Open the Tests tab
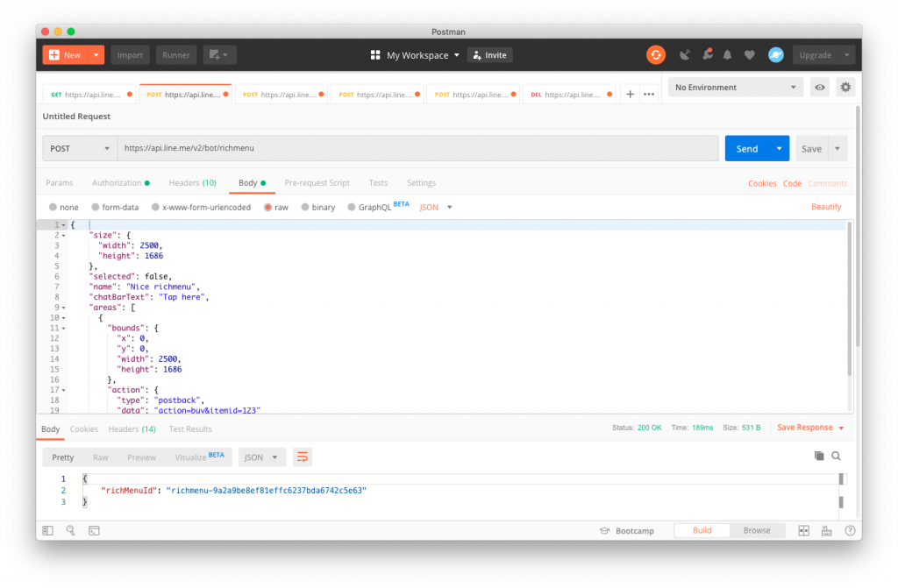This screenshot has height=588, width=898. (378, 182)
